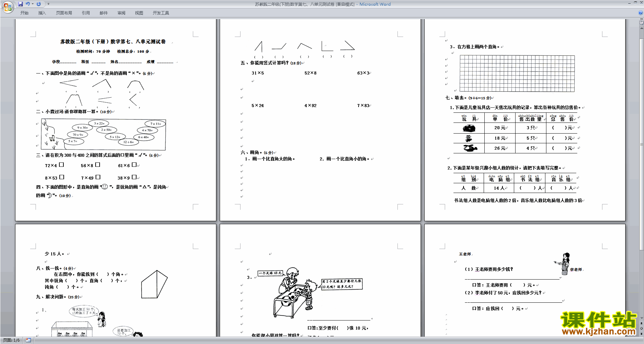Open the 审阅 ribbon tab
Image resolution: width=644 pixels, height=344 pixels.
tap(121, 13)
